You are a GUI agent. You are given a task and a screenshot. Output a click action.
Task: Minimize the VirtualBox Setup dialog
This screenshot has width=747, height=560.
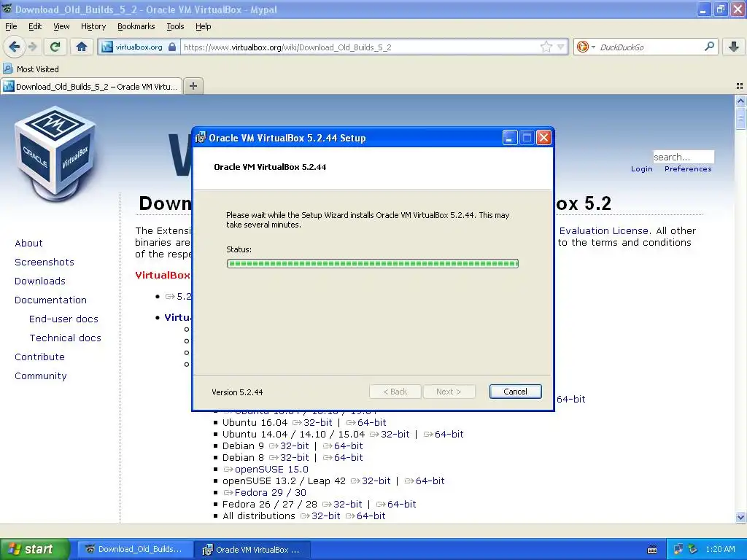tap(509, 138)
